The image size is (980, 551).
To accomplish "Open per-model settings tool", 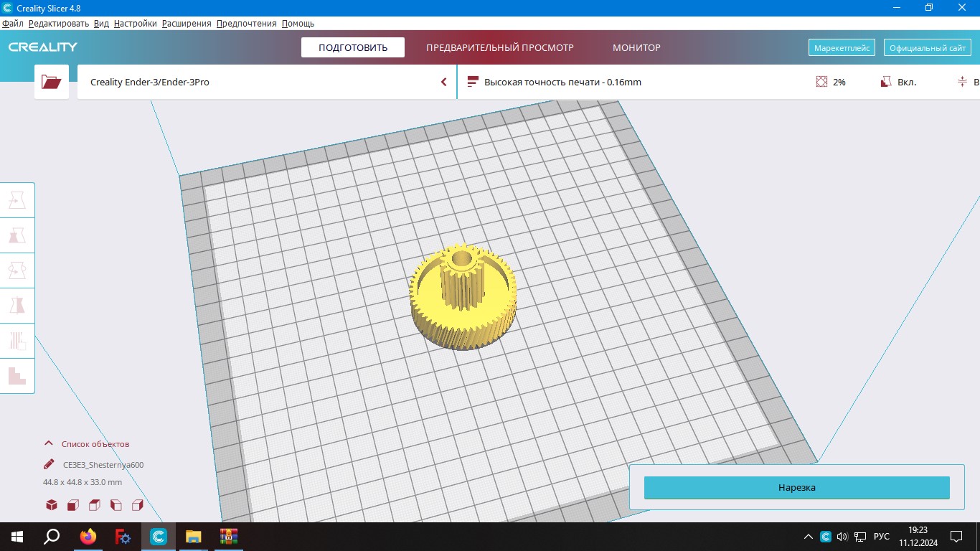I will coord(17,341).
